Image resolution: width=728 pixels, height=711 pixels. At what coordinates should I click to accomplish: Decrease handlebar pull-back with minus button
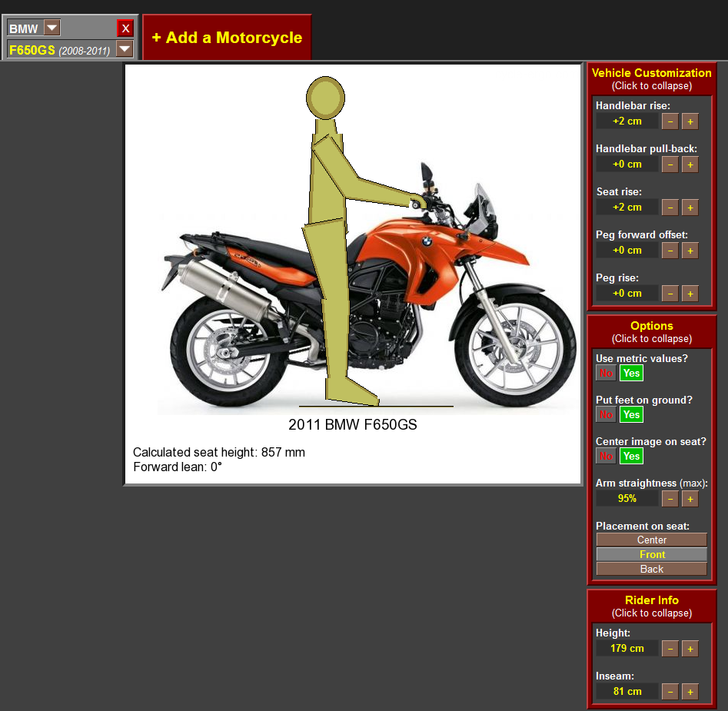[670, 164]
